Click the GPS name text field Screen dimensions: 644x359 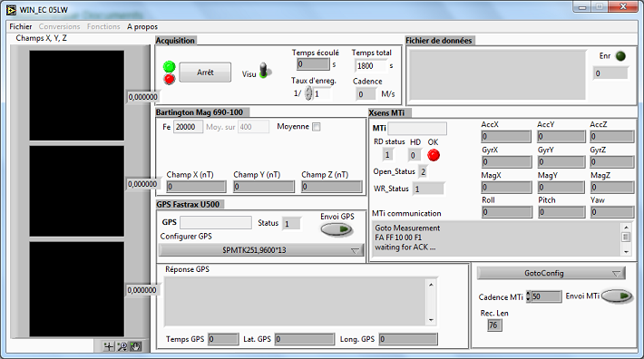coord(216,222)
